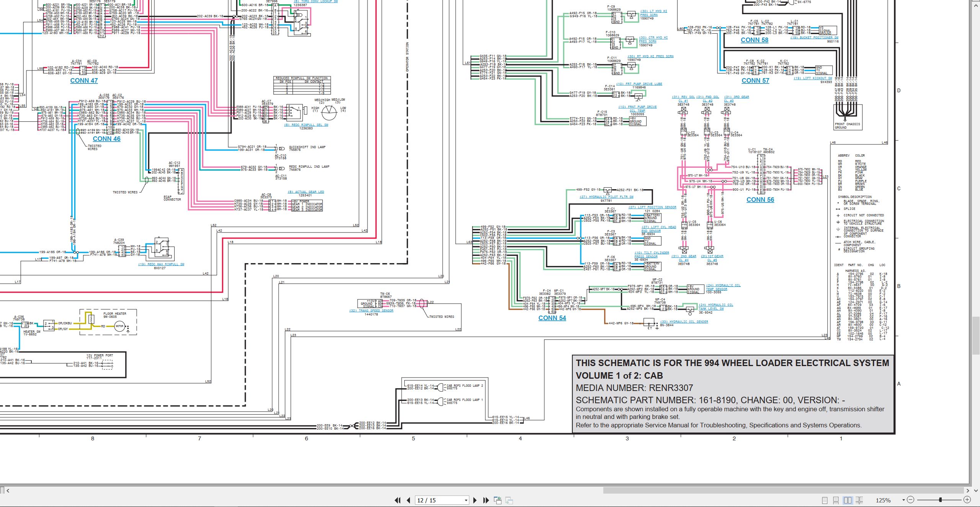Follow the 1st Gear CL #5 link
Image resolution: width=980 pixels, height=507 pixels.
(x=712, y=258)
